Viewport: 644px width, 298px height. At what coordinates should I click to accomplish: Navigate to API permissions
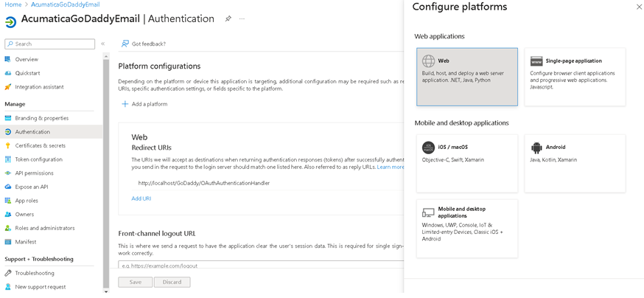[34, 173]
